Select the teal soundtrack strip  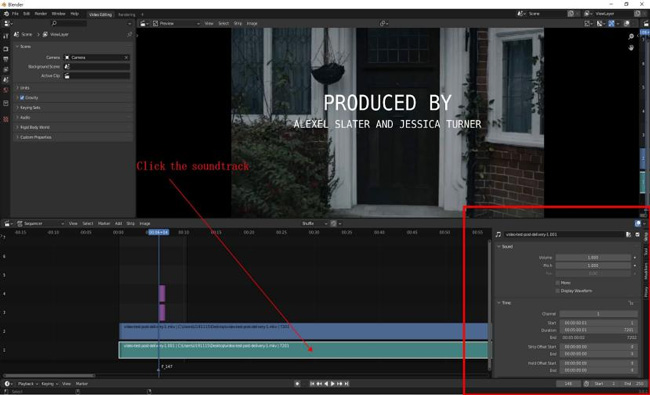[303, 350]
